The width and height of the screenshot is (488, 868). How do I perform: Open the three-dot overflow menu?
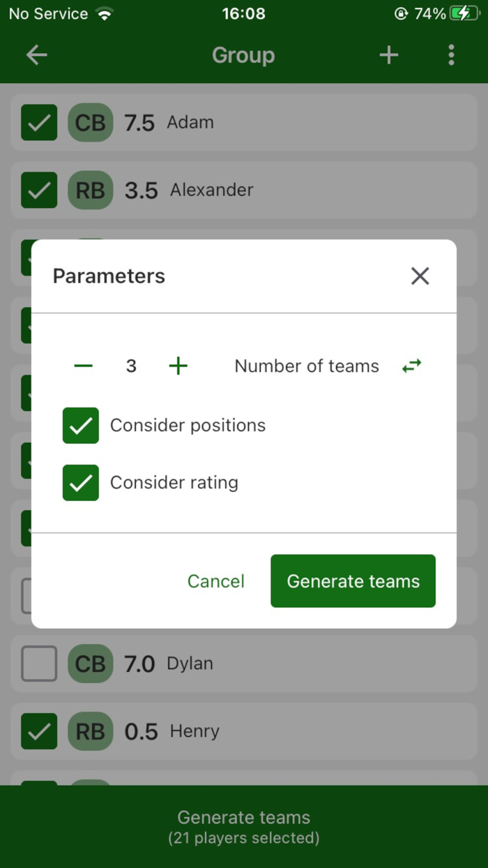452,55
